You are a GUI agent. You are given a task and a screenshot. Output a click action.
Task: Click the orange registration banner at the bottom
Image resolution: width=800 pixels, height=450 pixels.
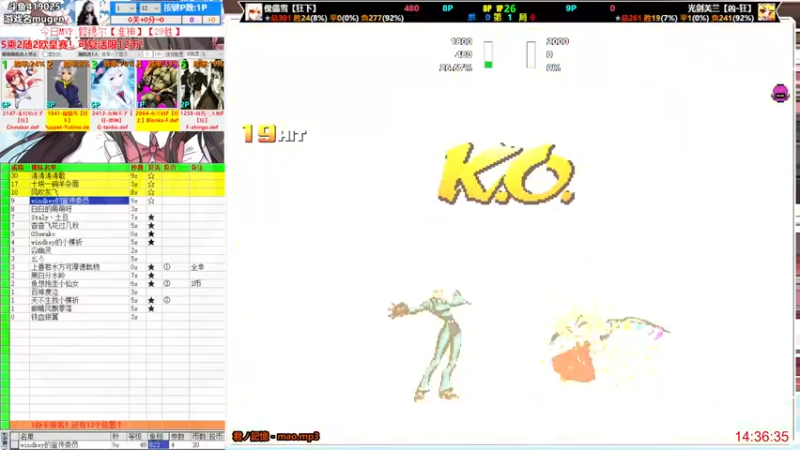[x=117, y=424]
